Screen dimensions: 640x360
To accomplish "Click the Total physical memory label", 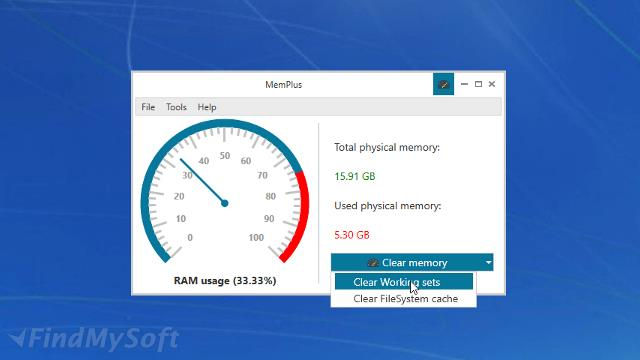I will click(387, 147).
